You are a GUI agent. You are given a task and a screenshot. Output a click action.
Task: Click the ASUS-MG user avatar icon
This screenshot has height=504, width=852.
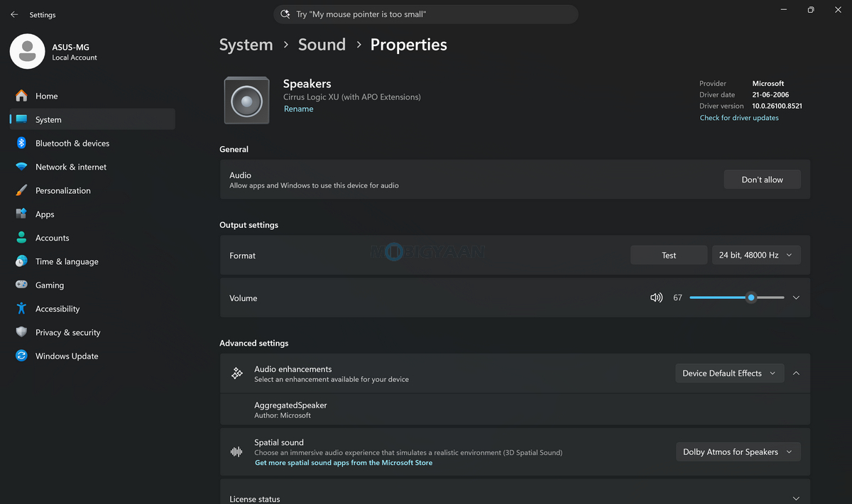point(28,51)
